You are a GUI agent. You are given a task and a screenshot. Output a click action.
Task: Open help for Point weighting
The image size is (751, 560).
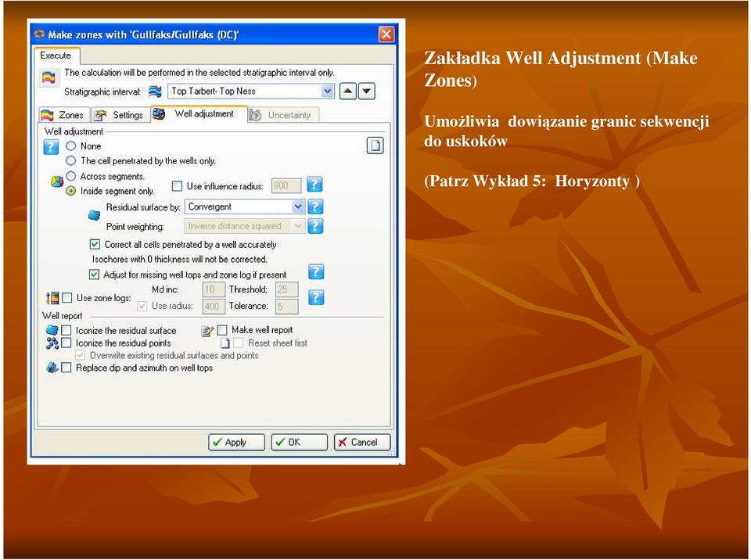[x=315, y=226]
